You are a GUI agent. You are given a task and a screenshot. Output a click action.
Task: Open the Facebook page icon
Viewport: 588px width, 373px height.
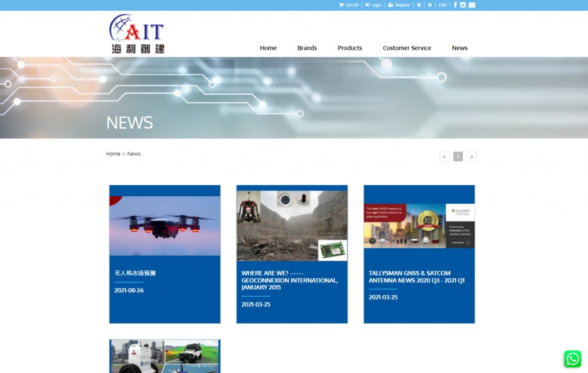[x=455, y=5]
